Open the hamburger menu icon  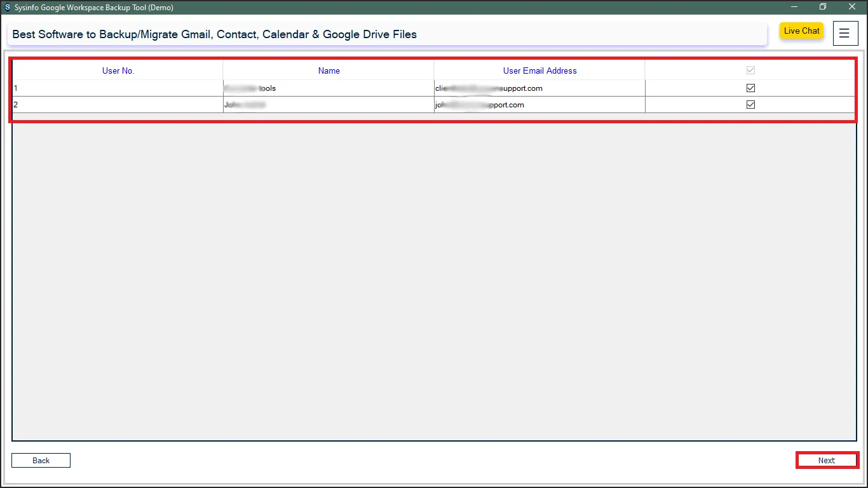coord(844,34)
